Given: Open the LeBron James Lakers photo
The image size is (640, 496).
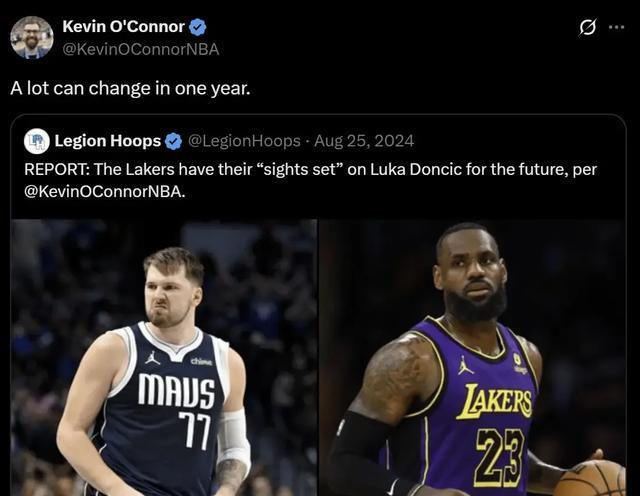Looking at the screenshot, I should point(470,357).
